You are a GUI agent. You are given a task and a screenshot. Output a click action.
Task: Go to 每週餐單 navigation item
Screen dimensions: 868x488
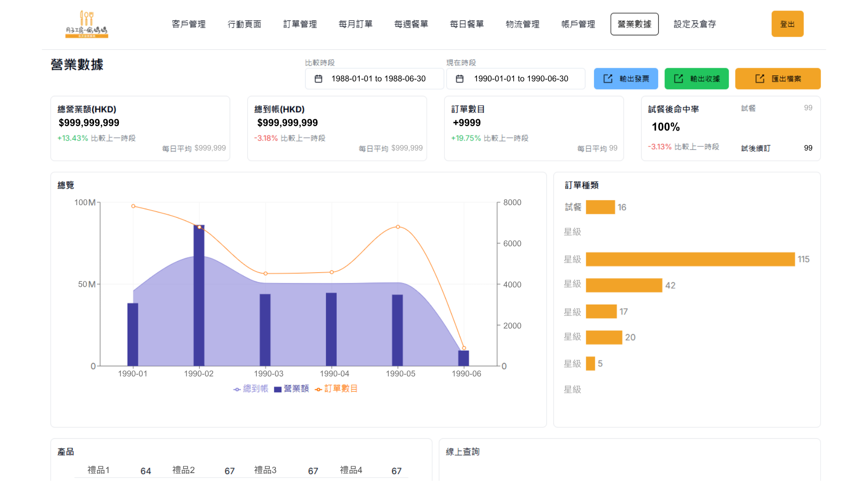click(x=411, y=24)
